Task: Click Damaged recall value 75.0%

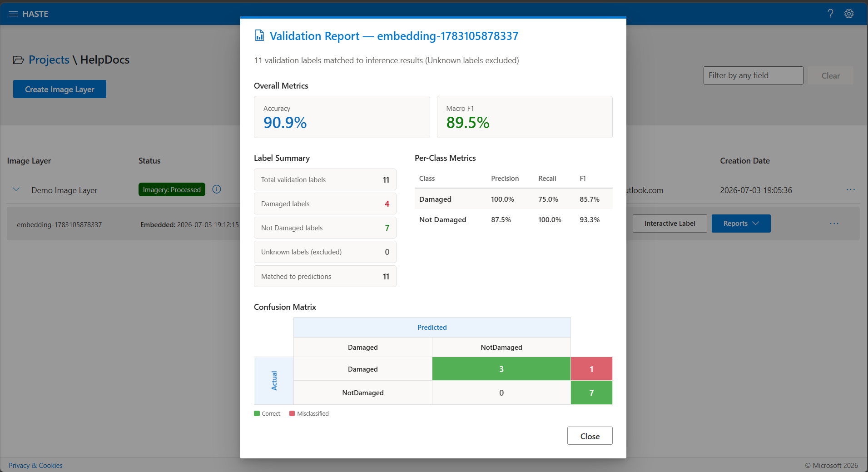Action: click(x=548, y=199)
